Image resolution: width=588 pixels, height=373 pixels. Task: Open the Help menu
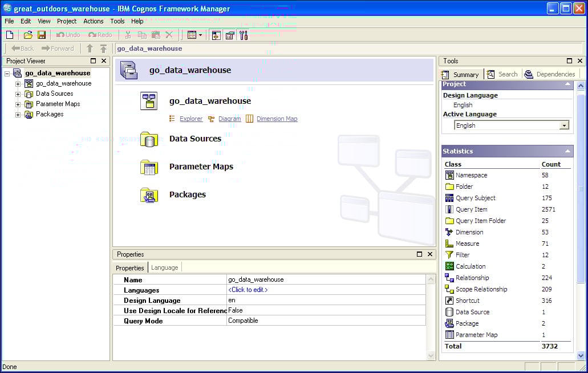point(137,21)
